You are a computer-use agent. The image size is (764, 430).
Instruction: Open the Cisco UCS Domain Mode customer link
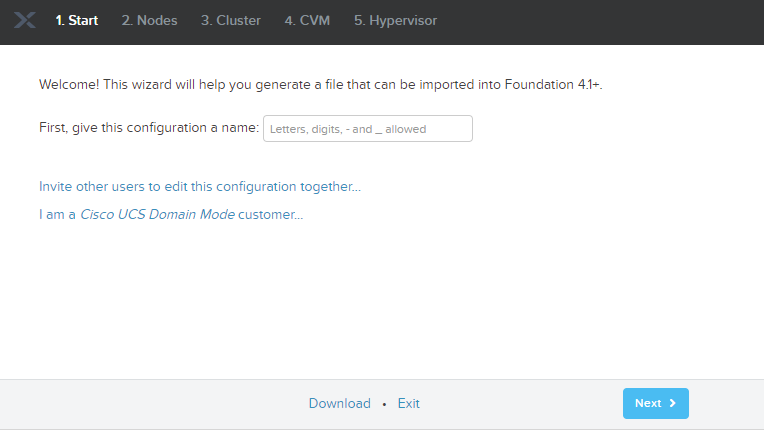click(x=171, y=215)
